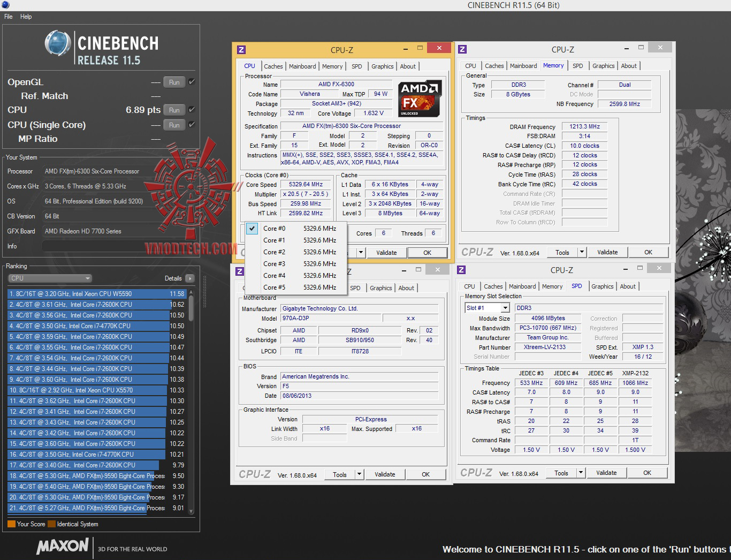
Task: Open the SPD tab in the Memory tab window
Action: [578, 66]
